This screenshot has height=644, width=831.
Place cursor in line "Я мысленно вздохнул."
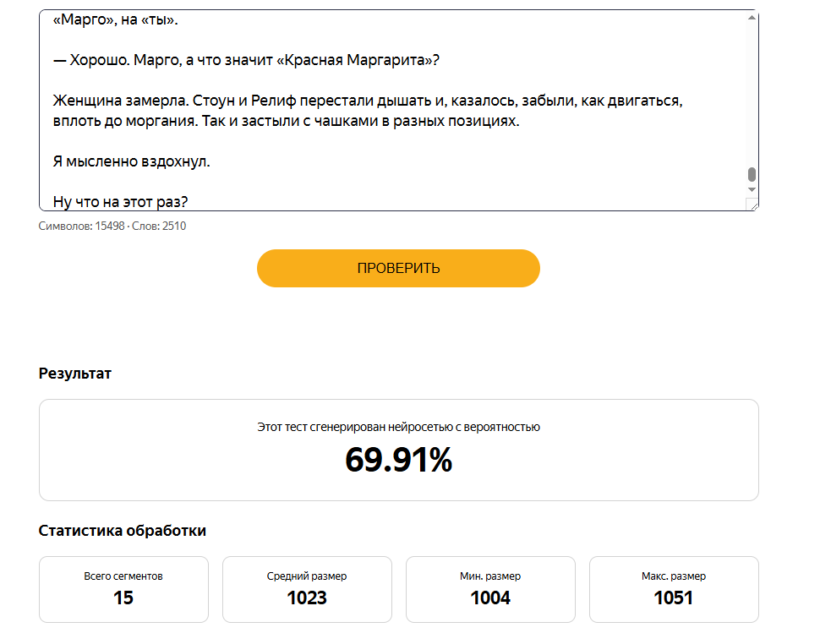click(x=131, y=161)
